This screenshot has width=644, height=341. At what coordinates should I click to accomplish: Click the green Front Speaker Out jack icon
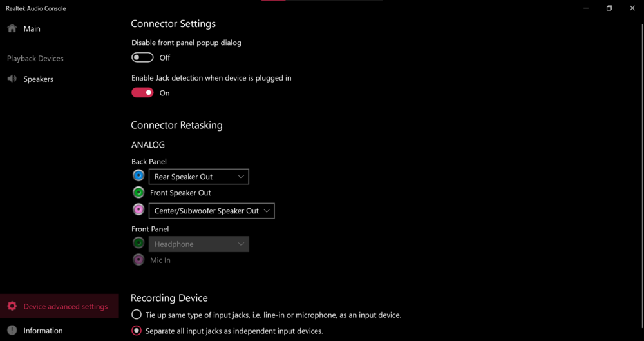tap(138, 193)
